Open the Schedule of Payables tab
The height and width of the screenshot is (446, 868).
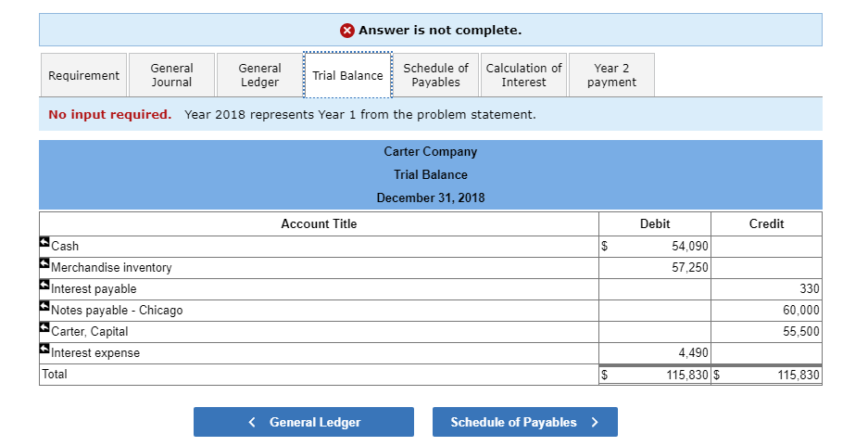pos(435,75)
